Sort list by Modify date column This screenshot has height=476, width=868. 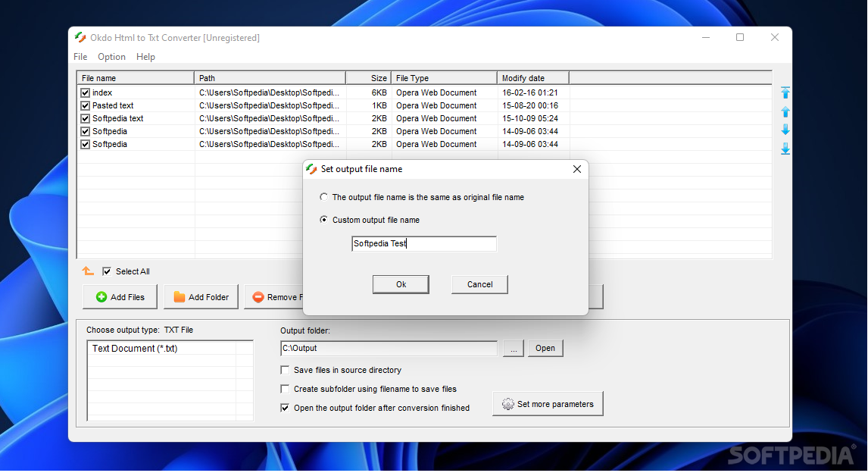point(533,78)
